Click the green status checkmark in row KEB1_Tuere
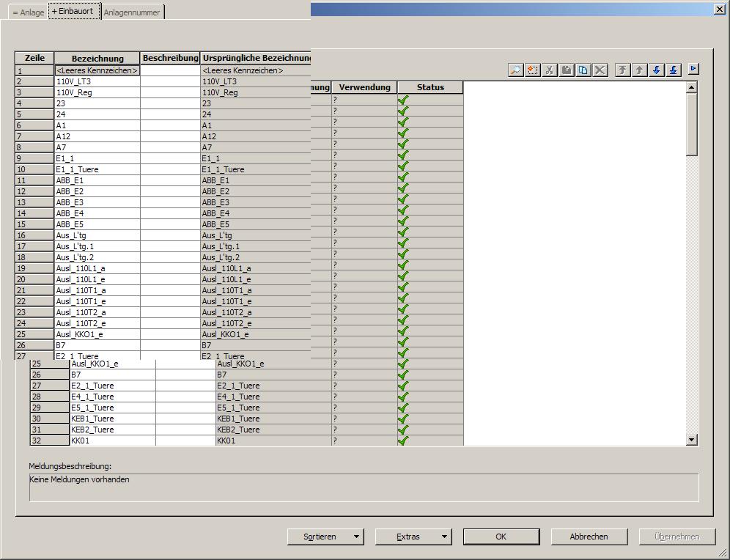730x560 pixels. 403,419
